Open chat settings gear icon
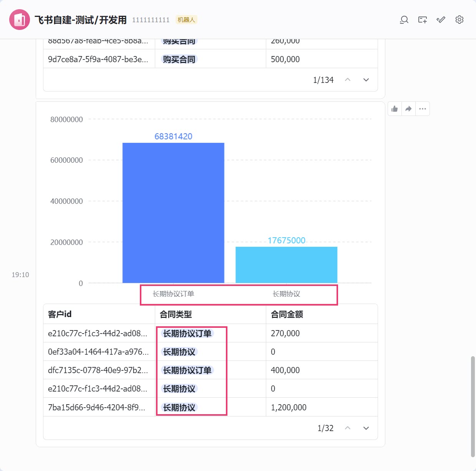Screen dimensions: 476x471 (459, 20)
